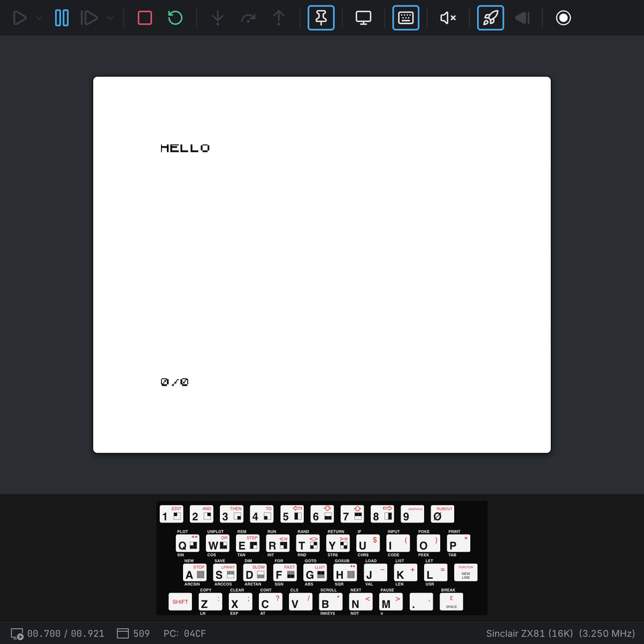This screenshot has height=644, width=644.
Task: Click the start-with-debugging play icon
Action: pyautogui.click(x=89, y=18)
